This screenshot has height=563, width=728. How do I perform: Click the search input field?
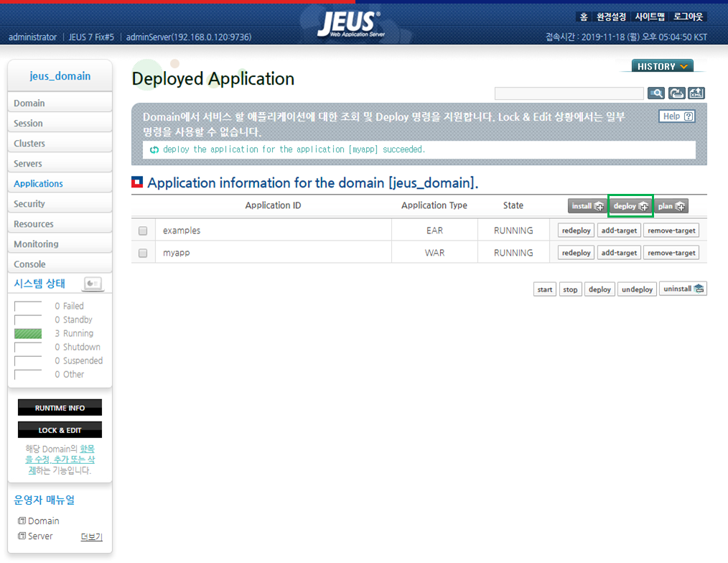(569, 93)
